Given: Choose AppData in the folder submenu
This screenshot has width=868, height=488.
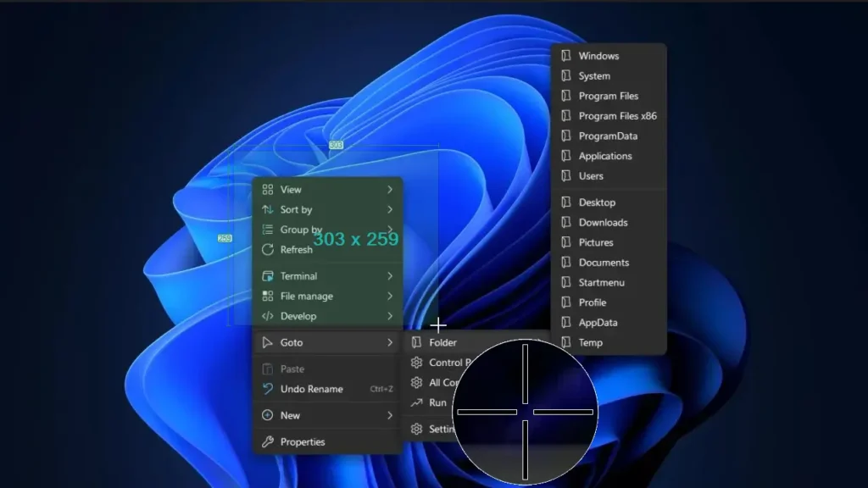Looking at the screenshot, I should click(x=598, y=323).
